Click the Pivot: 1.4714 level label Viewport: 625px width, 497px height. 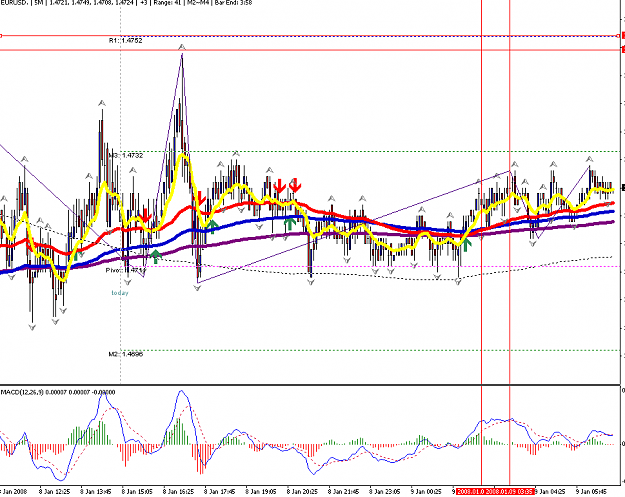(126, 271)
